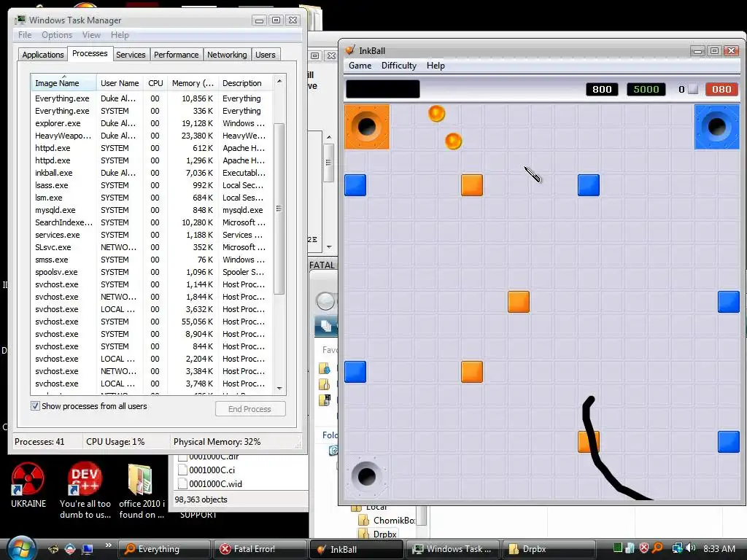Click the InkBall taskbar button
Viewport: 747px width, 560px height.
(x=355, y=549)
